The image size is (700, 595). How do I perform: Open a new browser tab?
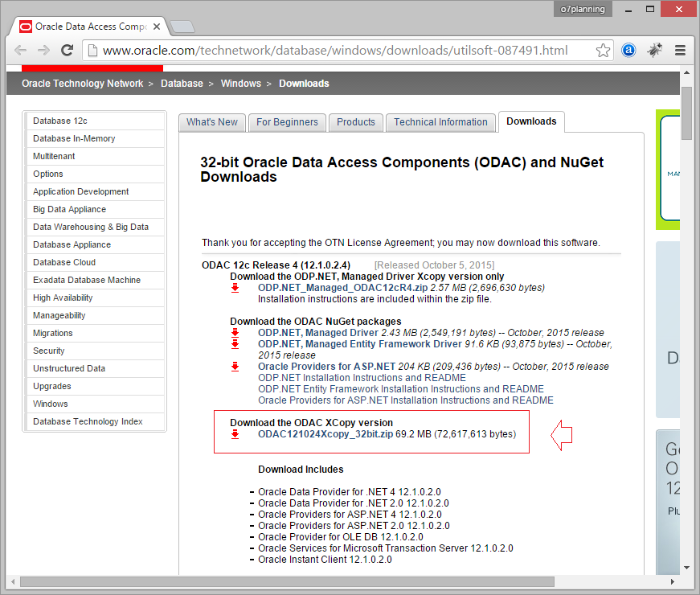[x=182, y=27]
